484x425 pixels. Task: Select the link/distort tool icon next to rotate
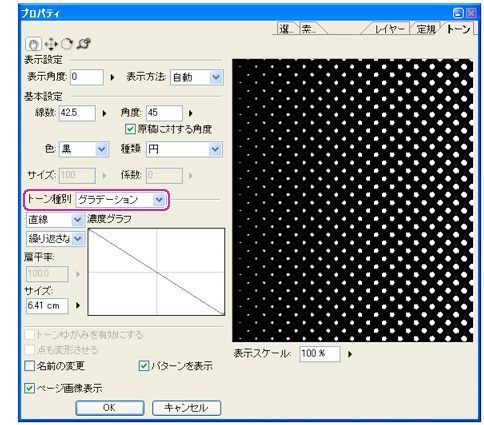[x=83, y=44]
